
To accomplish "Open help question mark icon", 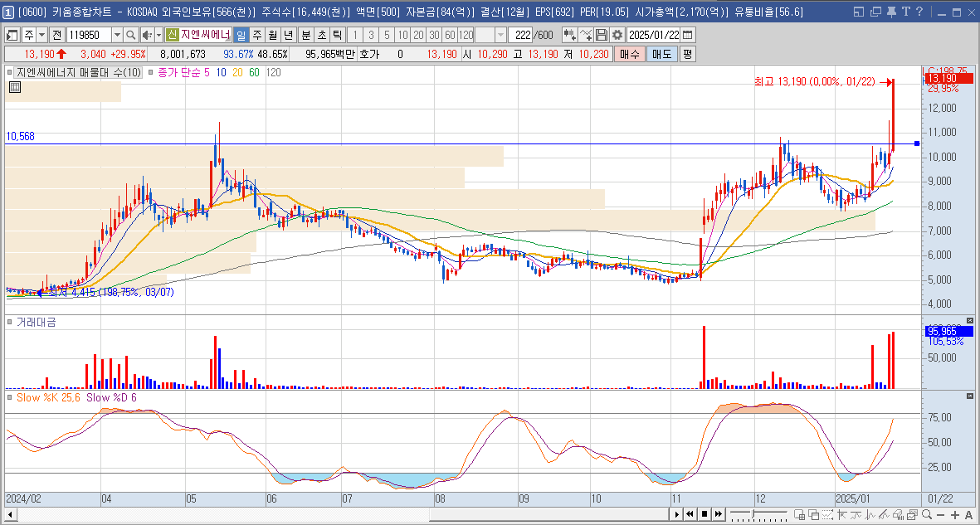I will [x=919, y=12].
